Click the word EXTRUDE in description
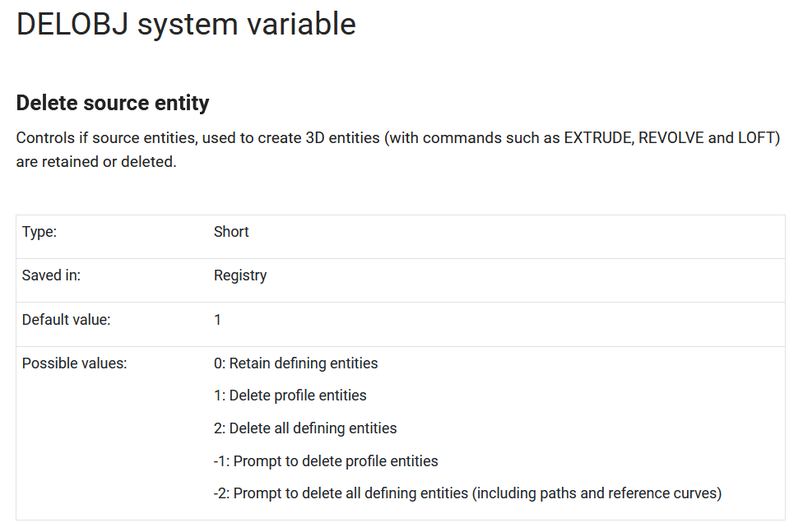The height and width of the screenshot is (532, 803). click(598, 138)
